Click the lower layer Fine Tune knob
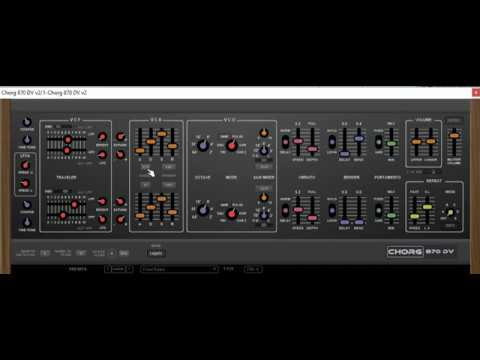Viewport: 480px width, 360px height. point(27,222)
